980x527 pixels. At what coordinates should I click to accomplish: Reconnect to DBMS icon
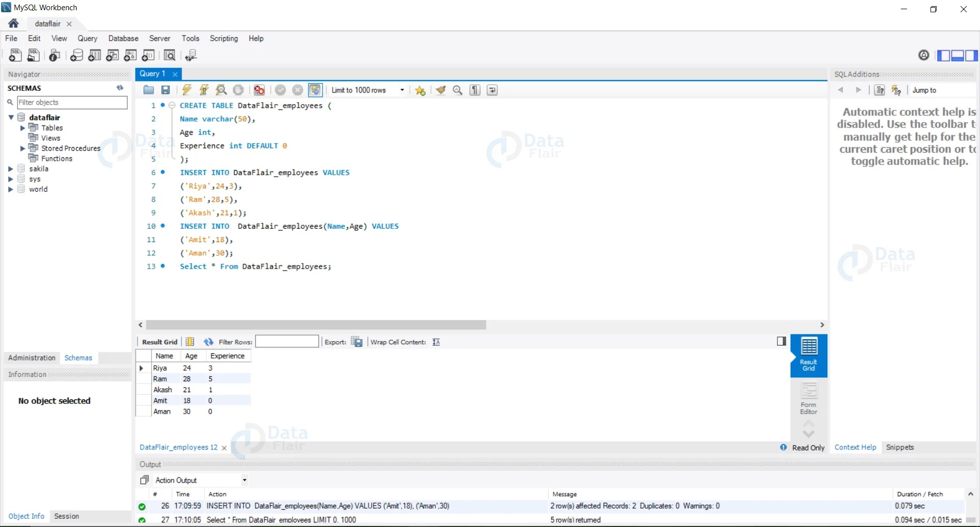(191, 55)
